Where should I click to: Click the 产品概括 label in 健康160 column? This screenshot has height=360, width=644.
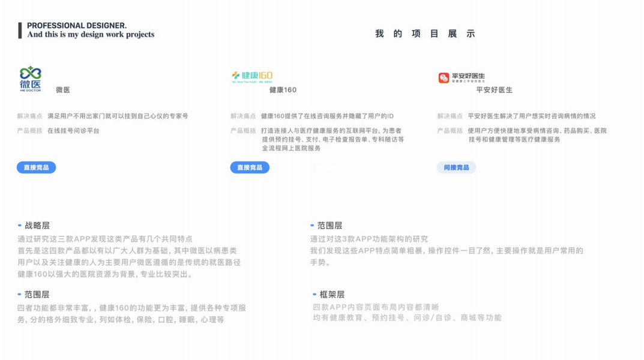click(243, 131)
